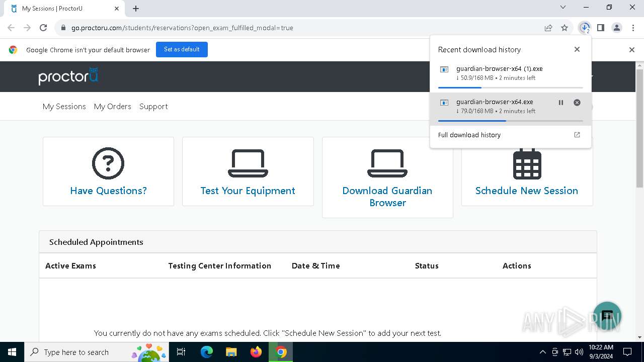Click file icon of guardian-browser-x64 (1).exe

pyautogui.click(x=444, y=69)
